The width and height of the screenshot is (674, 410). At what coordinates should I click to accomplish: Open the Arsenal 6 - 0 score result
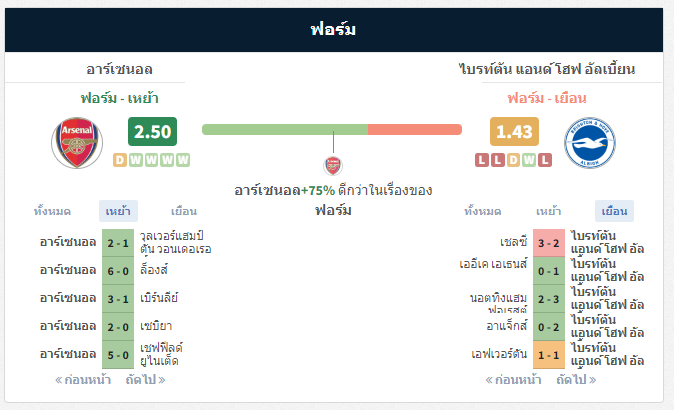[x=118, y=271]
